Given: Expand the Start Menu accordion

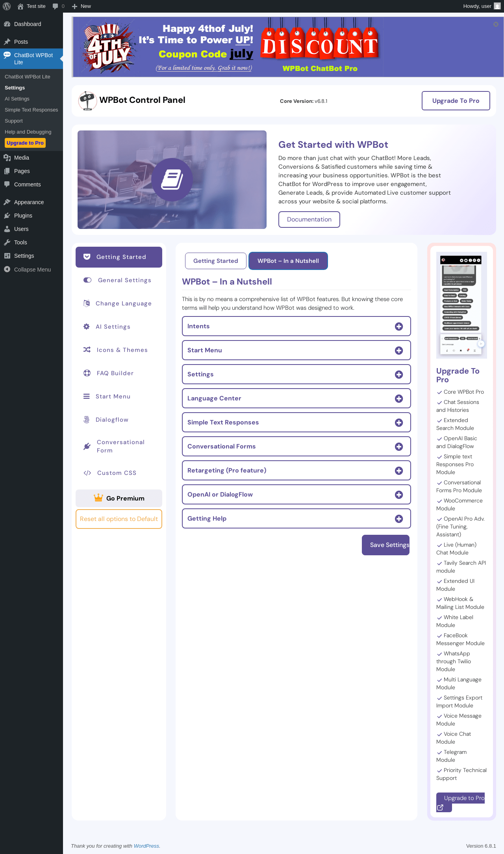Looking at the screenshot, I should [296, 350].
